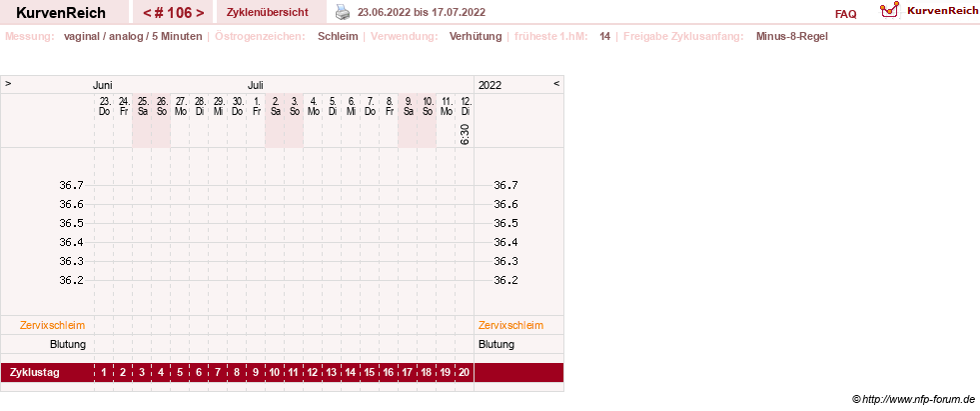
Task: Open the cycle # 106 navigation tab
Action: pyautogui.click(x=174, y=13)
